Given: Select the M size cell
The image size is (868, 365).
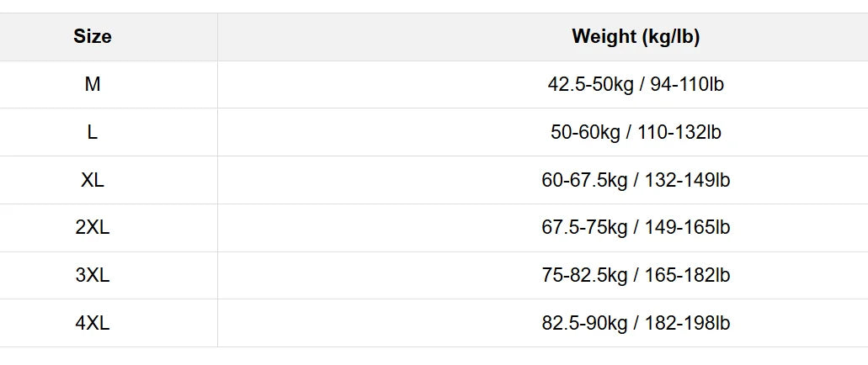Looking at the screenshot, I should point(93,84).
